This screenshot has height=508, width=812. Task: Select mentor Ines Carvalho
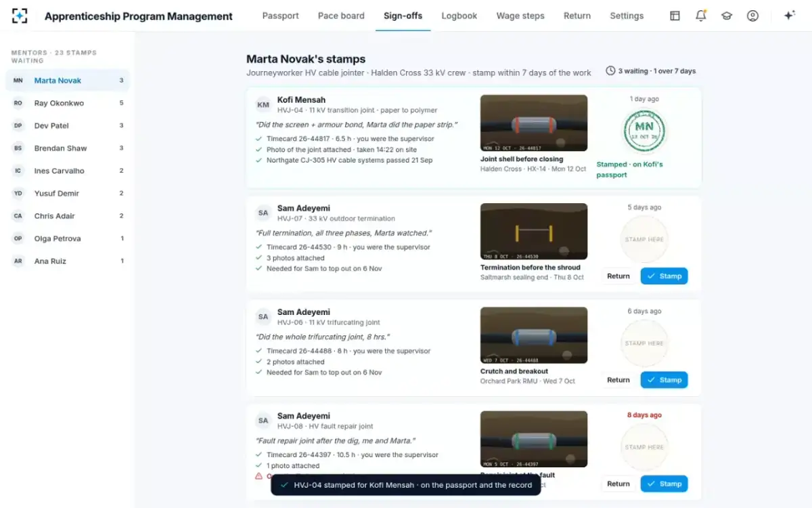coord(68,171)
